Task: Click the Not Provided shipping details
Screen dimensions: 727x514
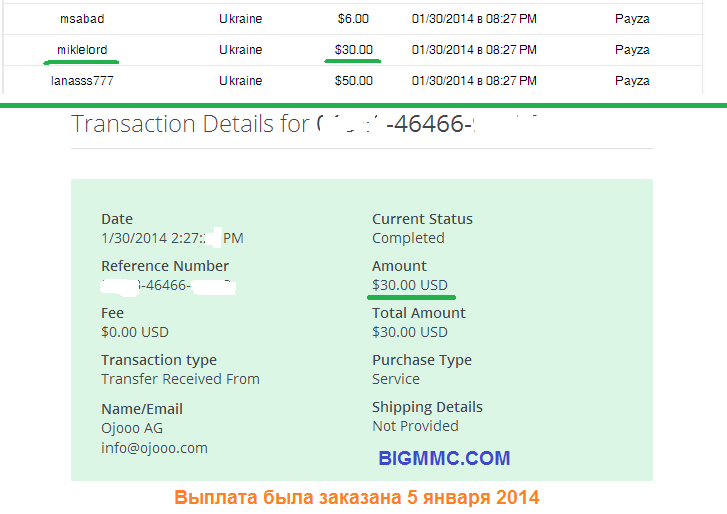Action: [x=413, y=426]
